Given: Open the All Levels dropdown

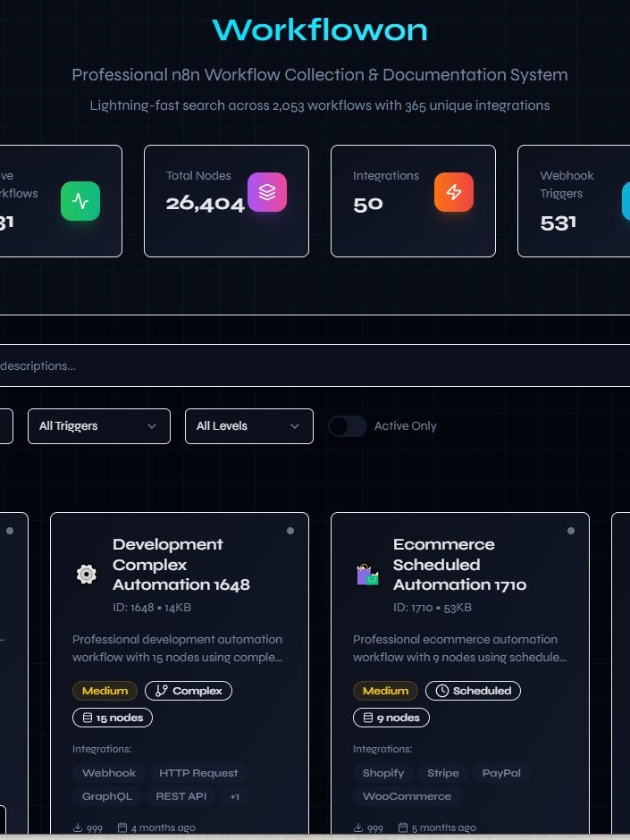Looking at the screenshot, I should (x=249, y=426).
